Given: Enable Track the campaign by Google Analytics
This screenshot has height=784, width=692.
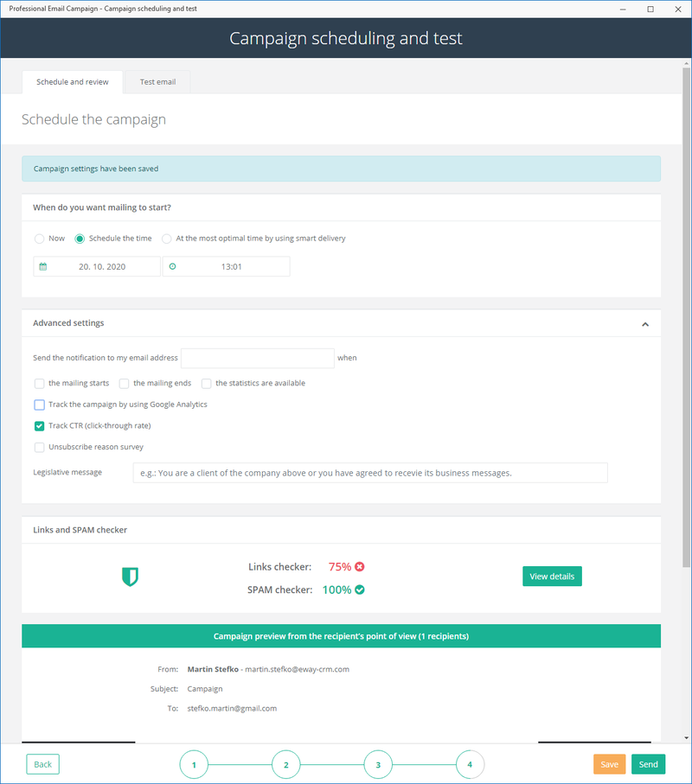Looking at the screenshot, I should coord(40,405).
